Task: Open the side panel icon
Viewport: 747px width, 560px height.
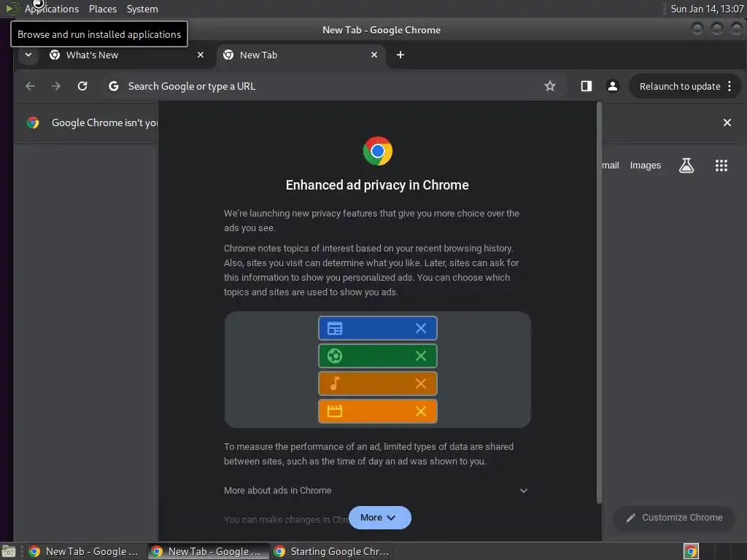Action: tap(587, 86)
